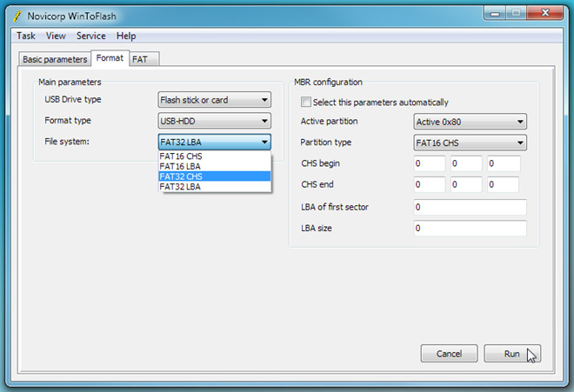Enable Select this parameters automatically checkbox
Image resolution: width=574 pixels, height=392 pixels.
(x=306, y=102)
